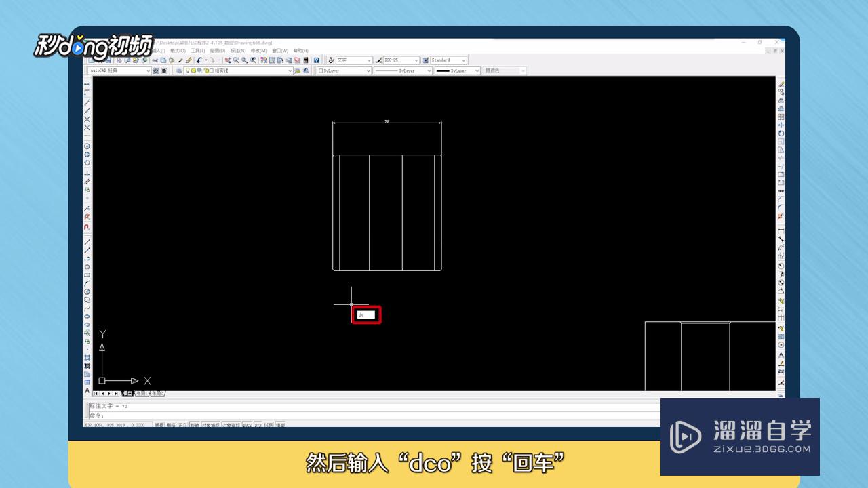
Task: Expand the 粗实线 layer dropdown
Action: [x=239, y=71]
